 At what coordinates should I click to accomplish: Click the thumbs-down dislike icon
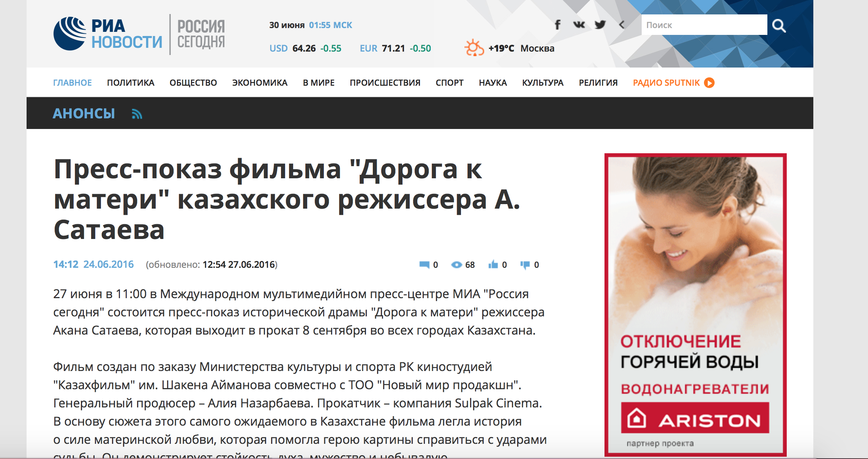(x=525, y=265)
